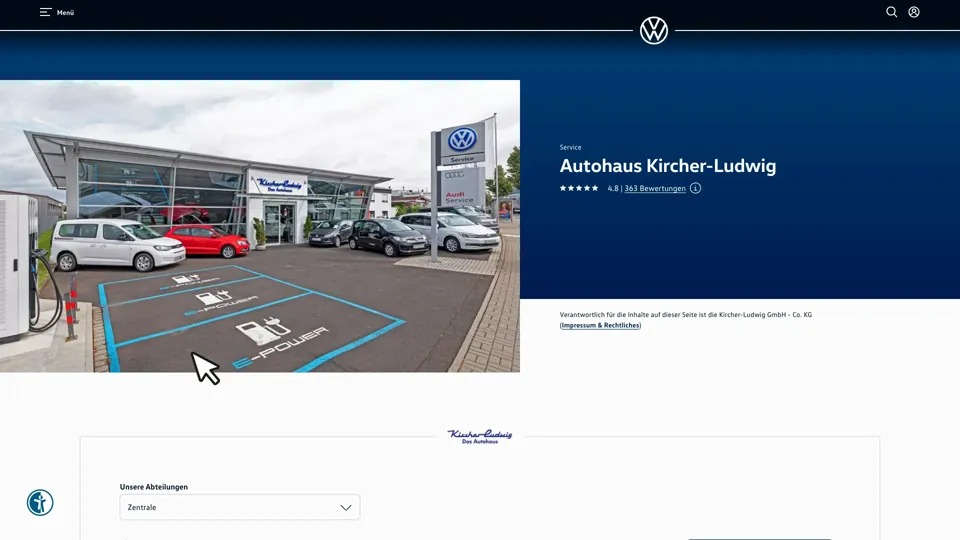
Task: Click the Kircher-Ludwig Das Autohaus logo
Action: [479, 436]
